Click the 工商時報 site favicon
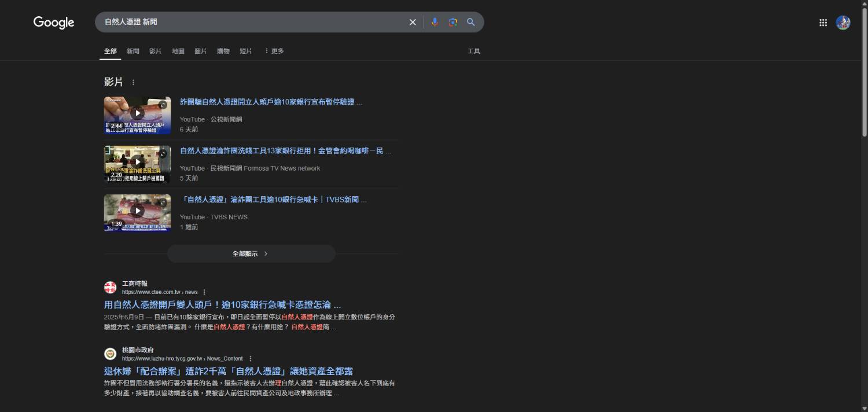The width and height of the screenshot is (868, 412). (110, 288)
